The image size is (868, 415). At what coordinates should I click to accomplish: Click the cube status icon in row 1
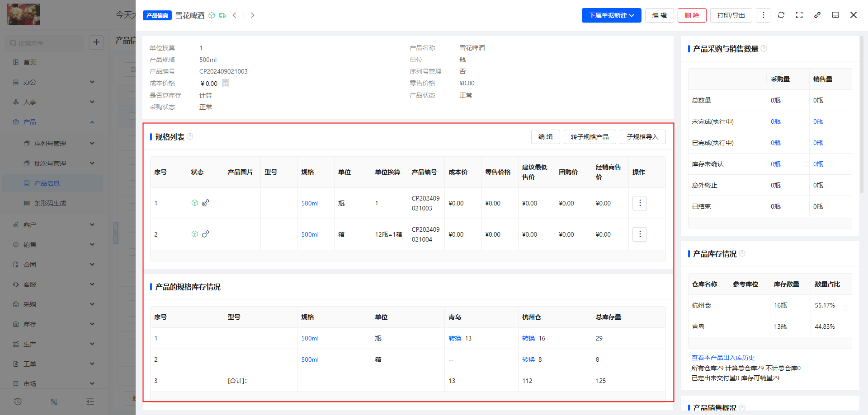coord(195,203)
